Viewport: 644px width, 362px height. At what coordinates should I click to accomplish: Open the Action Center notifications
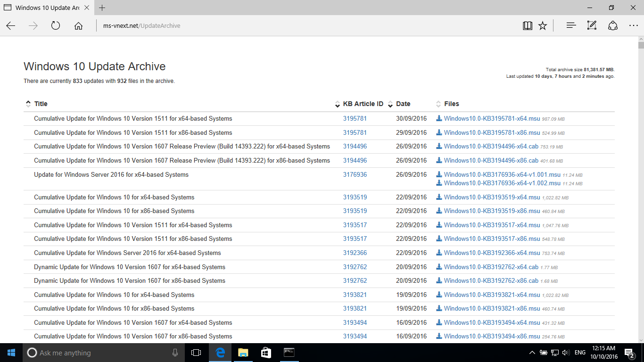pyautogui.click(x=629, y=353)
